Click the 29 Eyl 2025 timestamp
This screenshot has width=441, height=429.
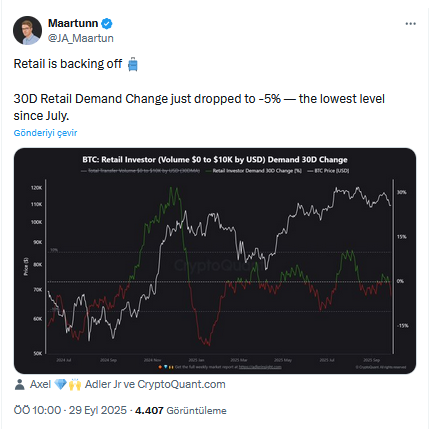pos(98,410)
